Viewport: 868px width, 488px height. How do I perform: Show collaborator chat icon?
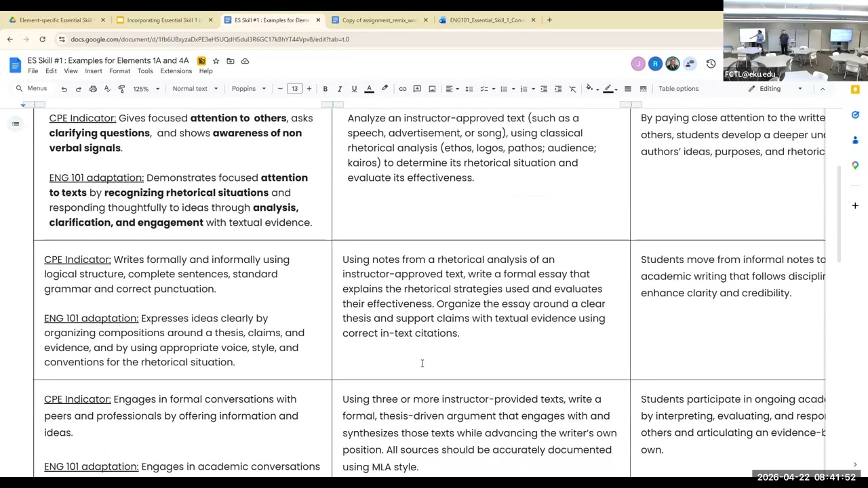pos(690,64)
